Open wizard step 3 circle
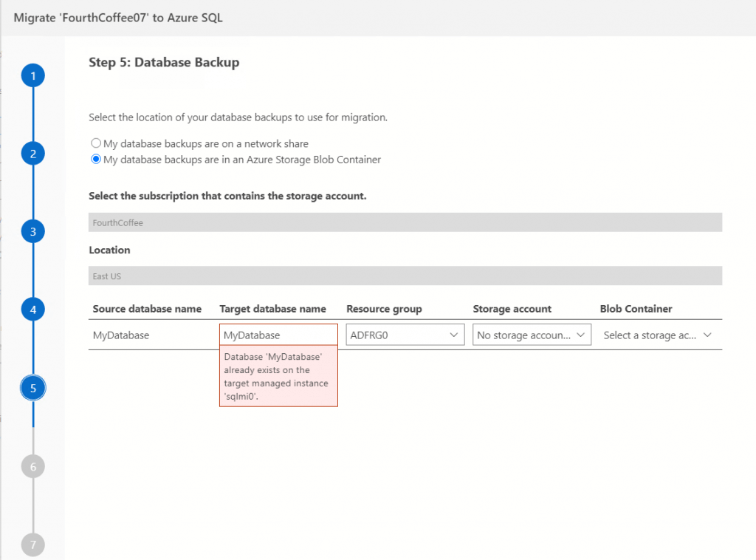This screenshot has width=756, height=560. [33, 231]
